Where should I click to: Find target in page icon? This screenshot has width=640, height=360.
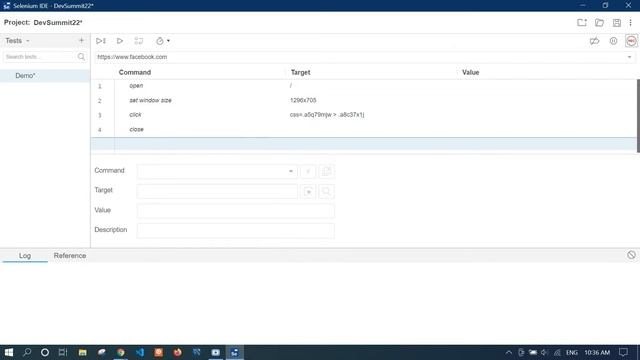pos(326,191)
